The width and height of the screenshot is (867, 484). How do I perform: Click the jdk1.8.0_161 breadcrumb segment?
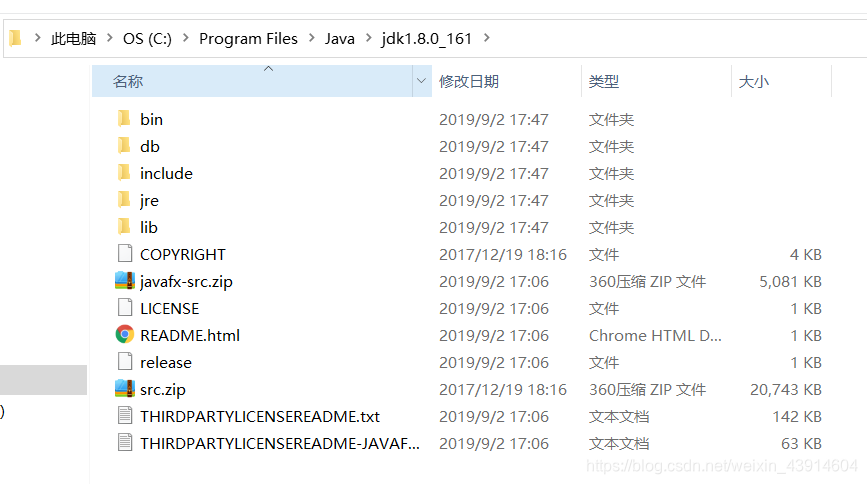coord(426,39)
